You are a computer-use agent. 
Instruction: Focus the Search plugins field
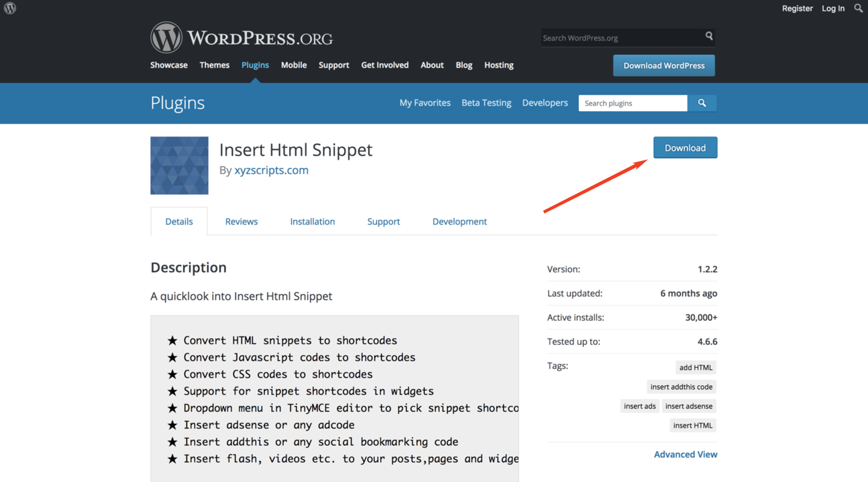click(633, 103)
